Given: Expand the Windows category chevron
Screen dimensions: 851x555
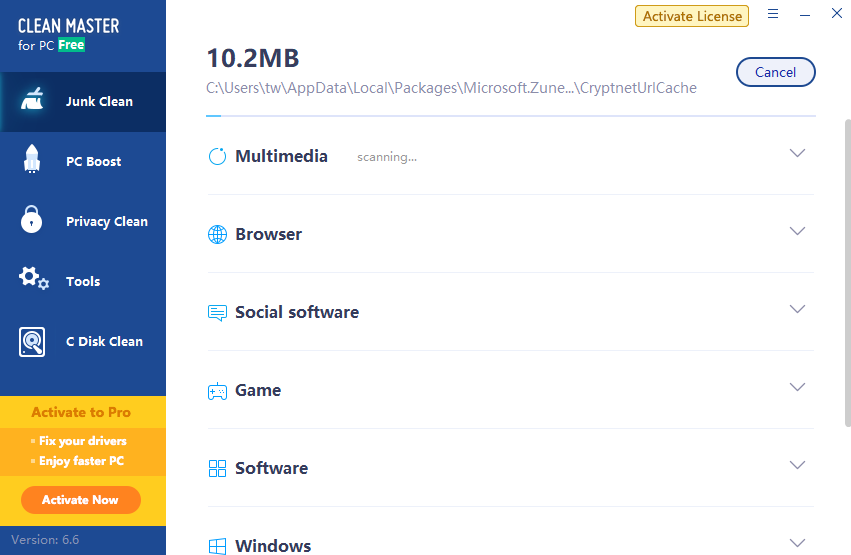Looking at the screenshot, I should [797, 543].
